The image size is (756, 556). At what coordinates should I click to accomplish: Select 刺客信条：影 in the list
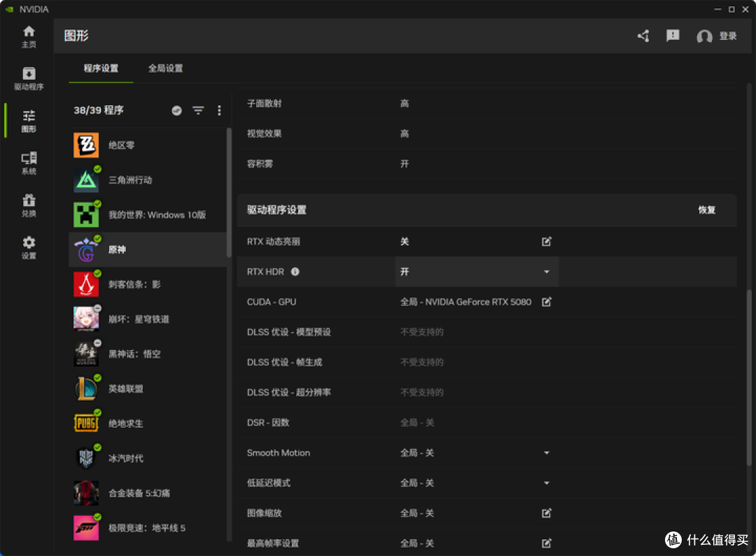(x=148, y=284)
